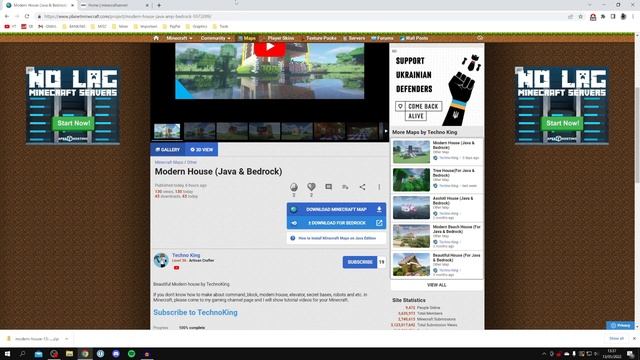
Task: Advance gallery thumbnails with right arrow
Action: (385, 131)
